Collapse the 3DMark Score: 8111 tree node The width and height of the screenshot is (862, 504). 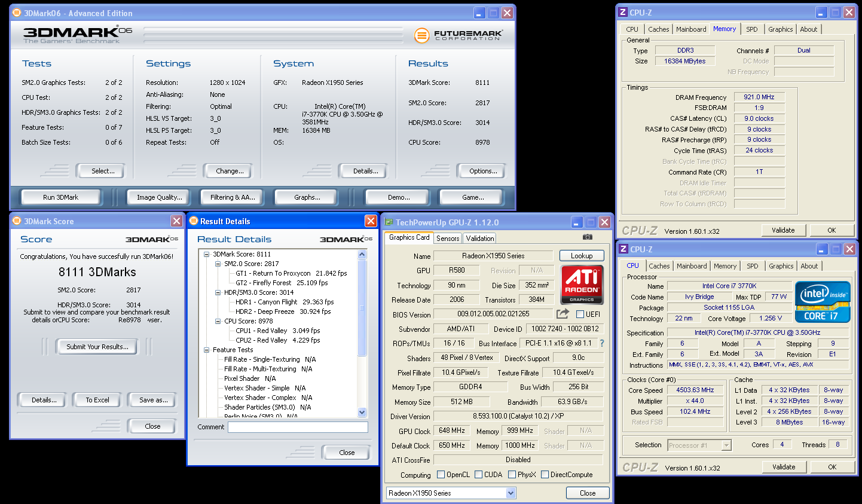tap(207, 254)
